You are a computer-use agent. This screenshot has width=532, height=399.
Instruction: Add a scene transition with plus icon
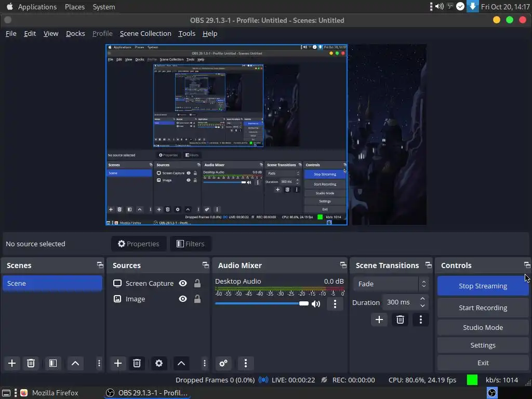(x=379, y=320)
